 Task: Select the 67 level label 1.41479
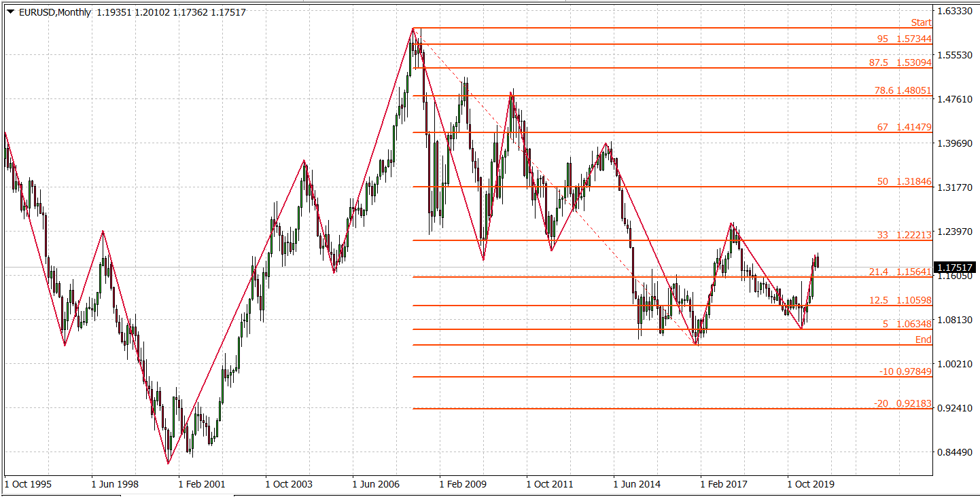pos(905,127)
